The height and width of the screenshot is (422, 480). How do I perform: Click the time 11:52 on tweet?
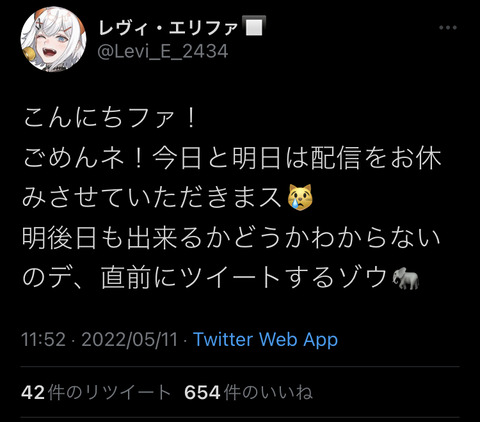[43, 339]
